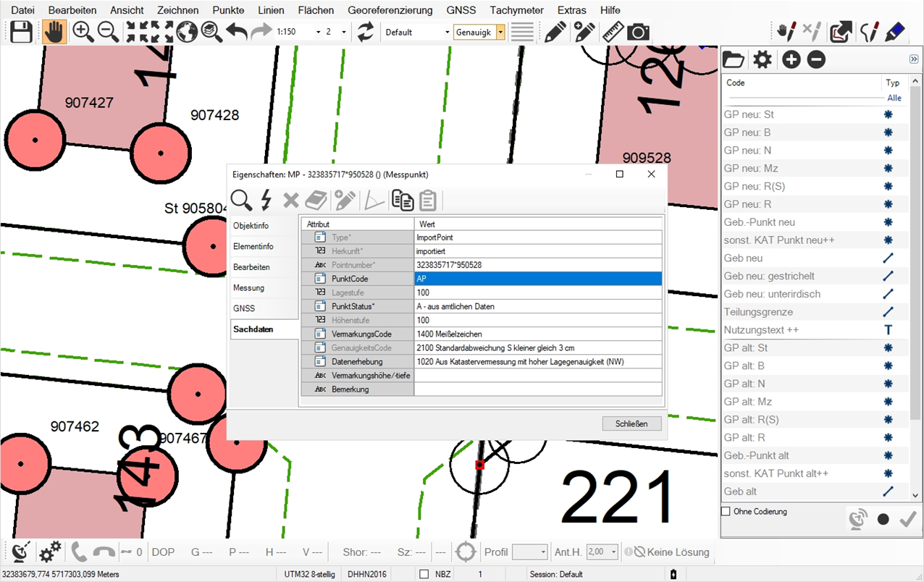Image resolution: width=924 pixels, height=582 pixels.
Task: Click the camera snapshot icon
Action: pos(638,32)
